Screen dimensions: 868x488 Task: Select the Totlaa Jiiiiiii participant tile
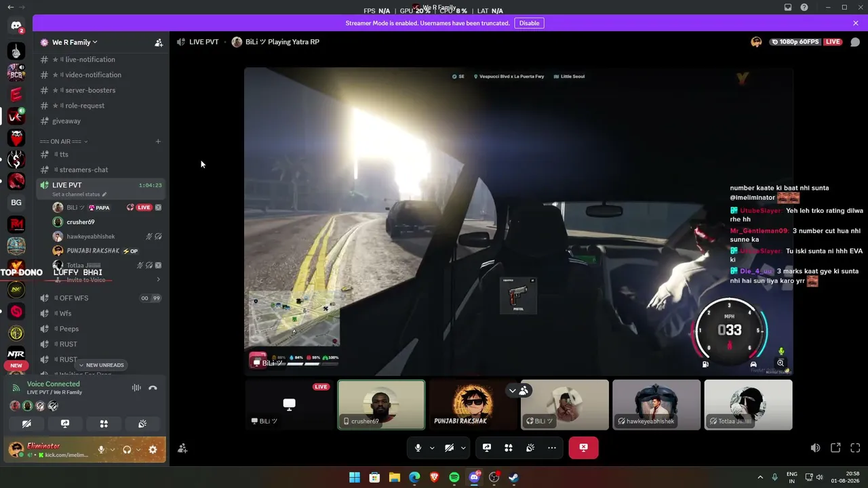(x=748, y=405)
